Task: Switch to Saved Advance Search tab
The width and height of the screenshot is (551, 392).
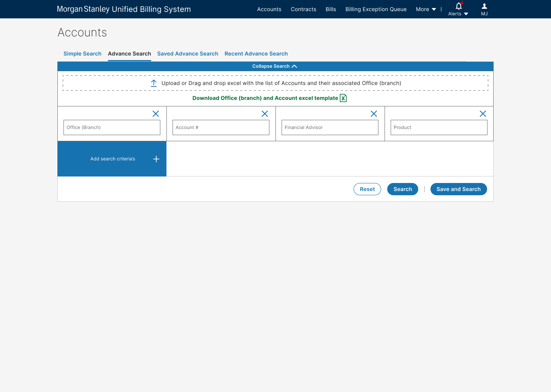Action: tap(187, 54)
